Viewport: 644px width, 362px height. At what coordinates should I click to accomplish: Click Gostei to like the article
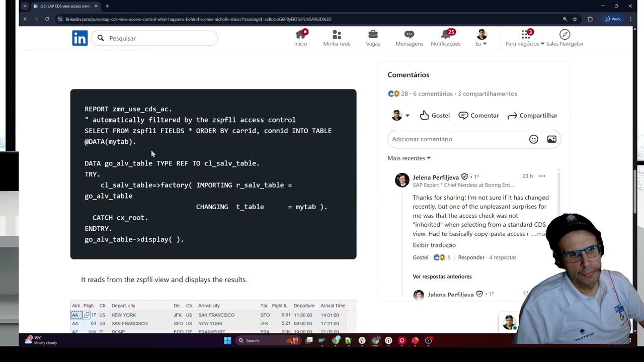435,116
